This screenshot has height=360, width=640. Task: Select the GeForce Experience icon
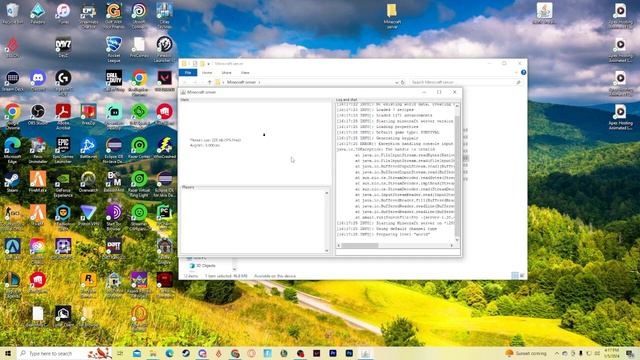pyautogui.click(x=63, y=184)
